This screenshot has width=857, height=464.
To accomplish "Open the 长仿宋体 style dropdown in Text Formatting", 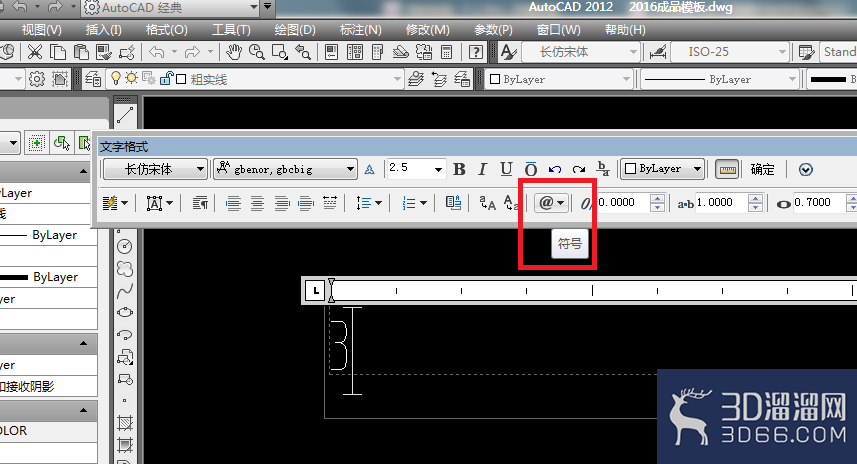I will [155, 169].
